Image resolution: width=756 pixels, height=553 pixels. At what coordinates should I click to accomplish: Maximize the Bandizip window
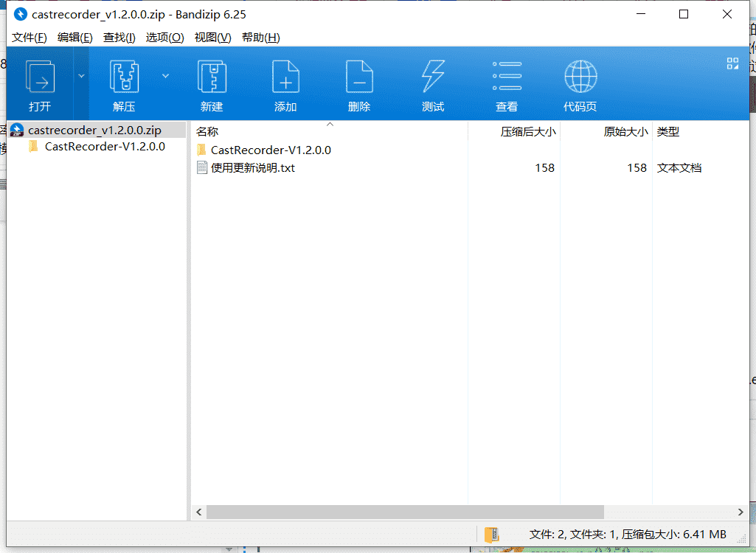point(684,15)
